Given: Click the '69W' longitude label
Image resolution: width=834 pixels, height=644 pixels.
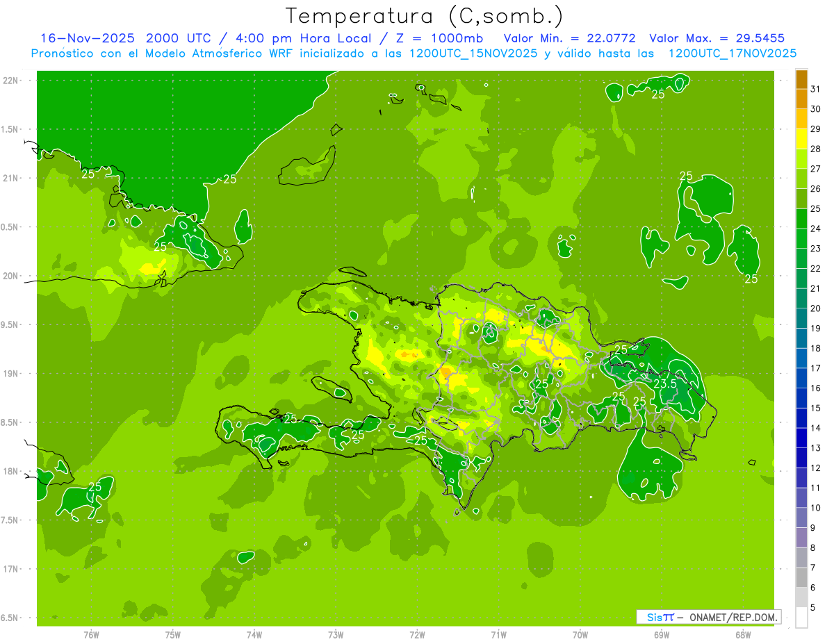Looking at the screenshot, I should tap(662, 634).
